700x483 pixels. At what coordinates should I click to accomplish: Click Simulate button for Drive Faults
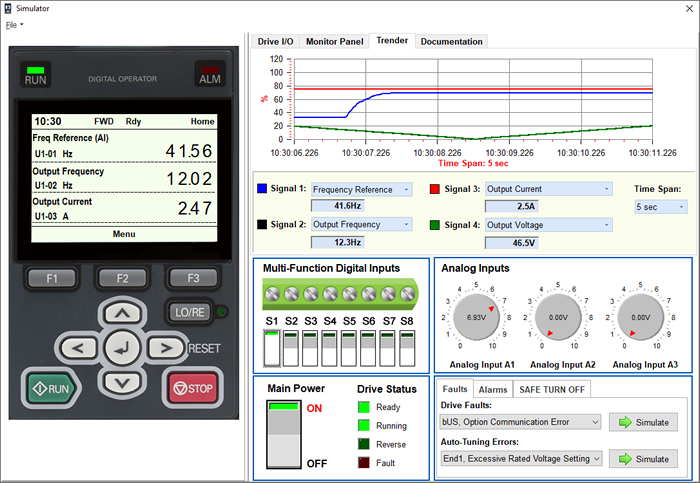[x=643, y=422]
